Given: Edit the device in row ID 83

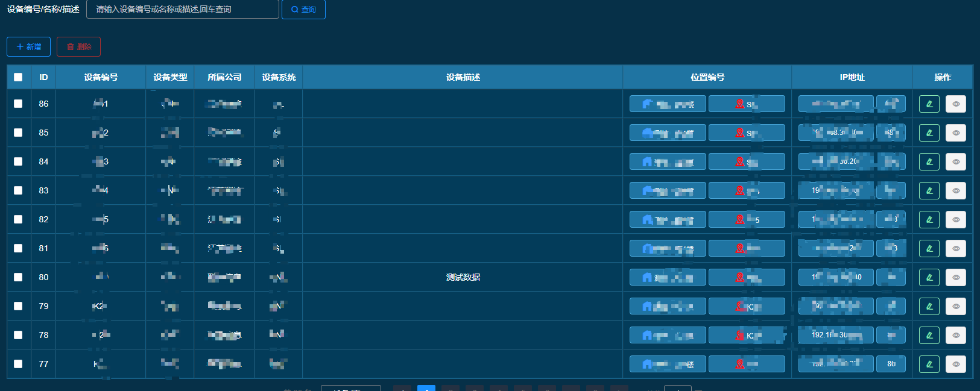Looking at the screenshot, I should click(x=929, y=190).
